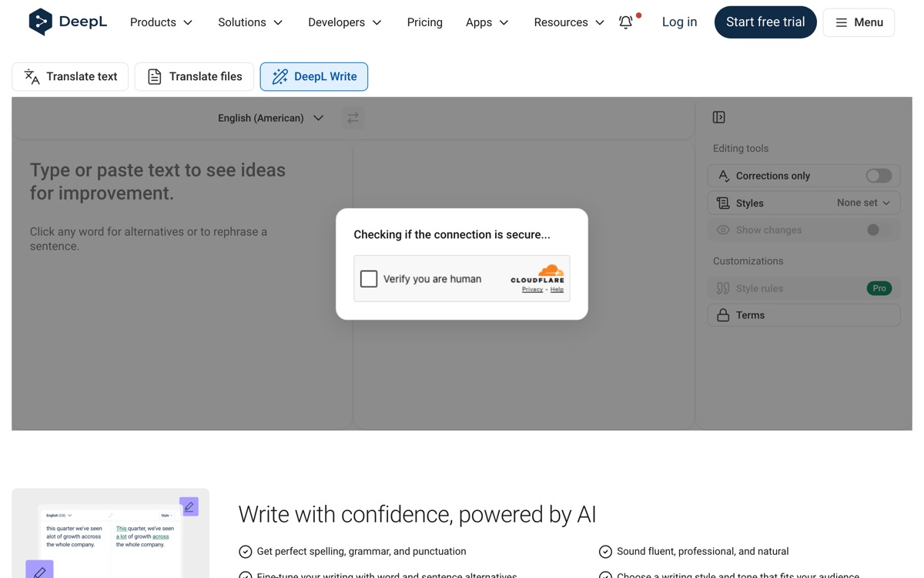
Task: Expand the Apps menu
Action: (487, 22)
